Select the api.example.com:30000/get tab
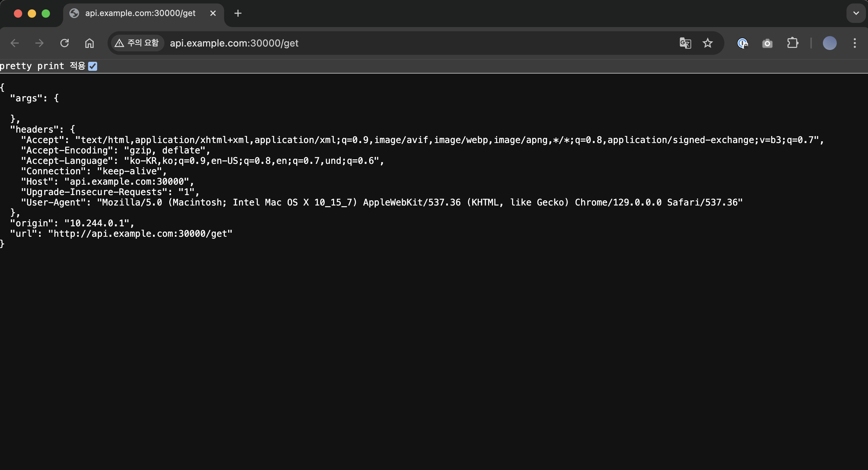Screen dimensions: 868x470 (140, 13)
